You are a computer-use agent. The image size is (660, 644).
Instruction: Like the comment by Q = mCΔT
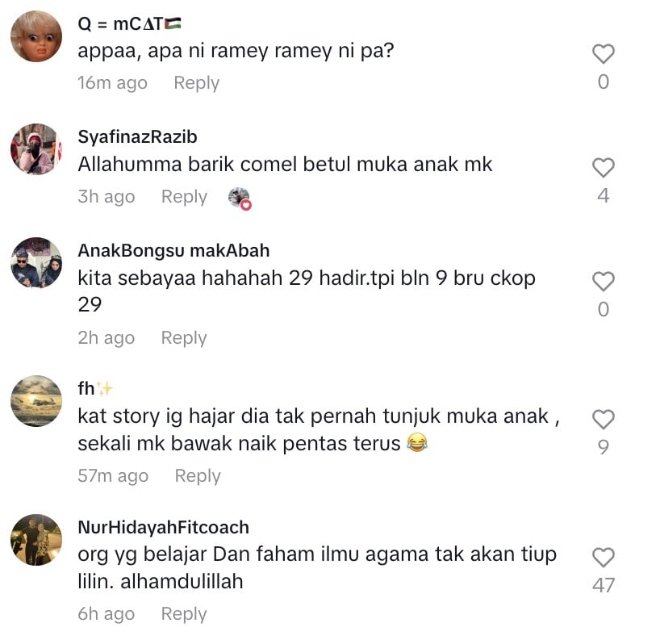(x=604, y=54)
